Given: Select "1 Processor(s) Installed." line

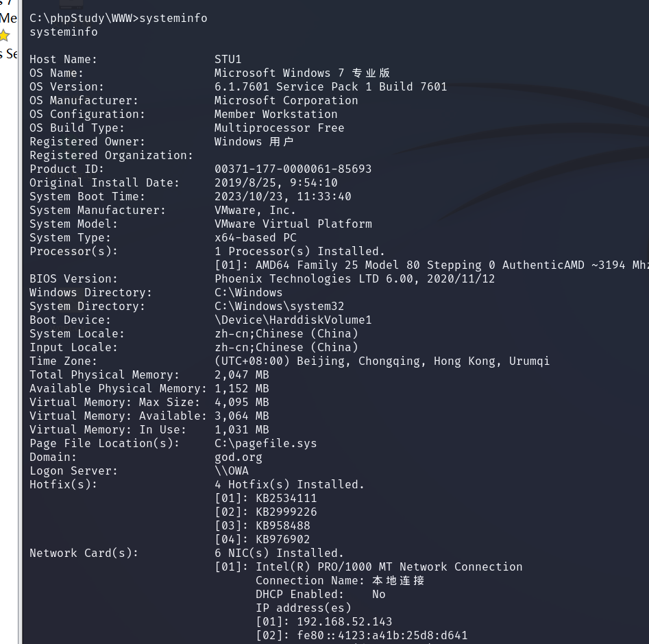Looking at the screenshot, I should [x=300, y=251].
